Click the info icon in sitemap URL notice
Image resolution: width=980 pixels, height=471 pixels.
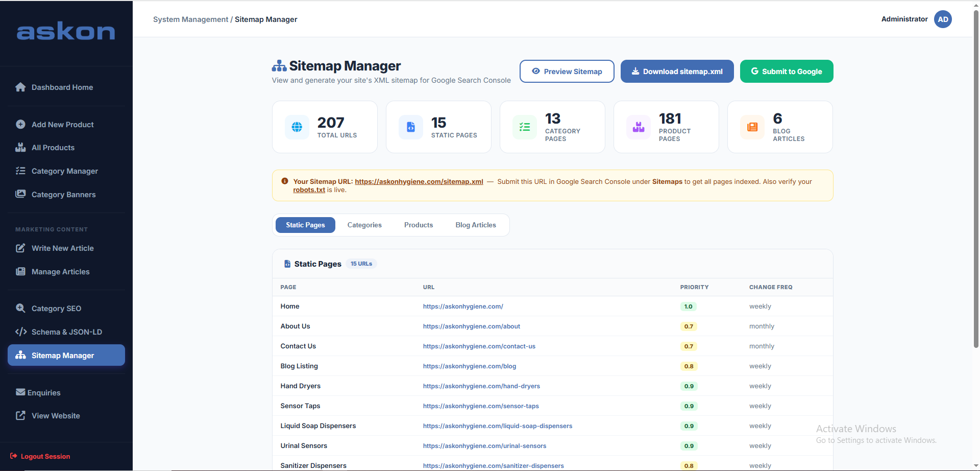pos(285,181)
